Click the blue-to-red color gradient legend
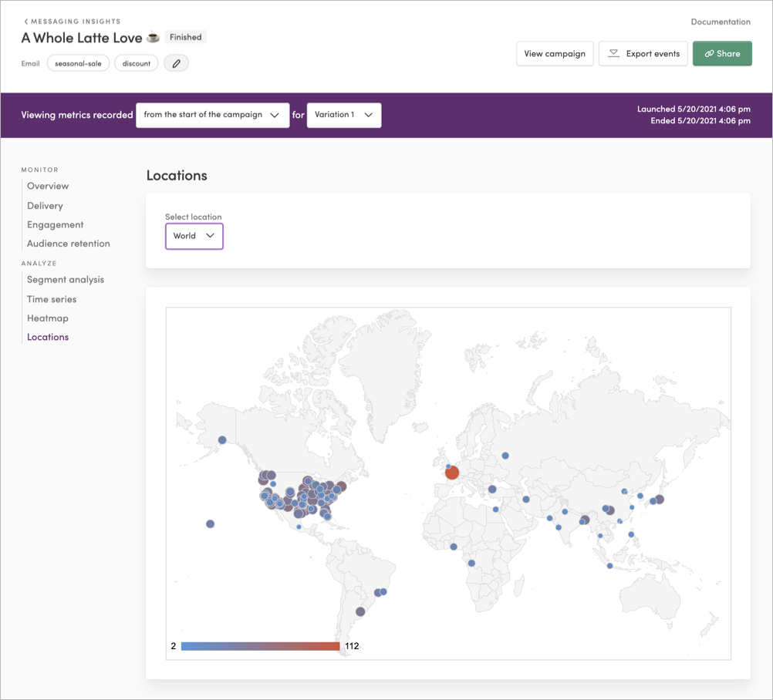The image size is (773, 700). pos(260,645)
